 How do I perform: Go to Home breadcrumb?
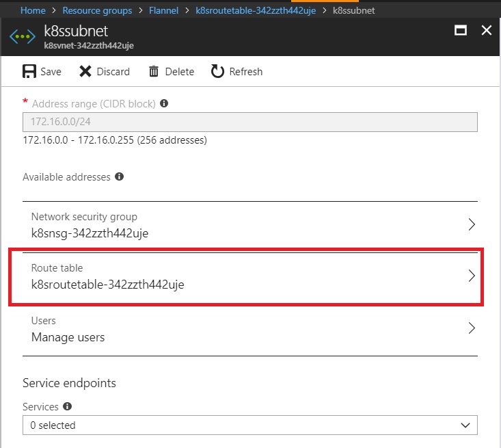(33, 10)
